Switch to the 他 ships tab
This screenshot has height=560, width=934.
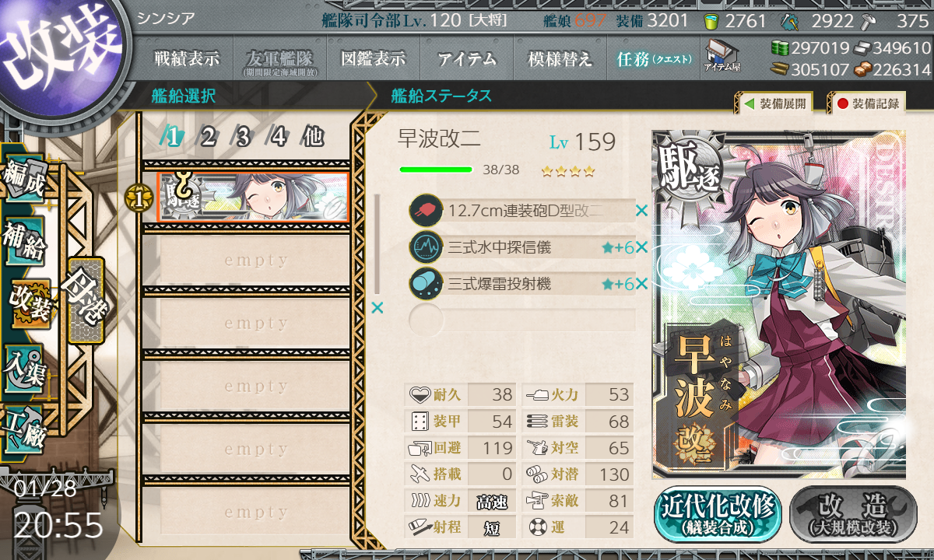pyautogui.click(x=312, y=138)
